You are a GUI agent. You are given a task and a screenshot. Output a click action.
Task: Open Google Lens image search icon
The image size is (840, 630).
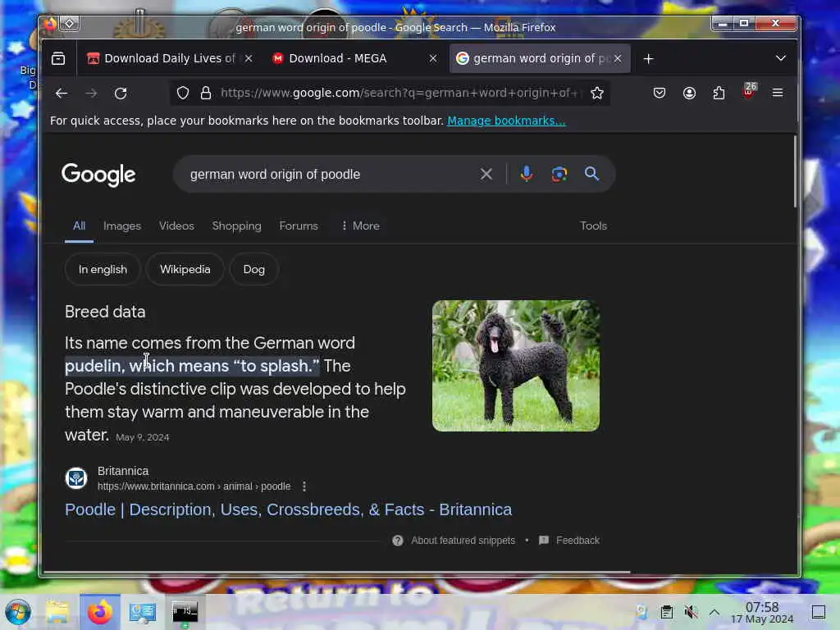[559, 174]
